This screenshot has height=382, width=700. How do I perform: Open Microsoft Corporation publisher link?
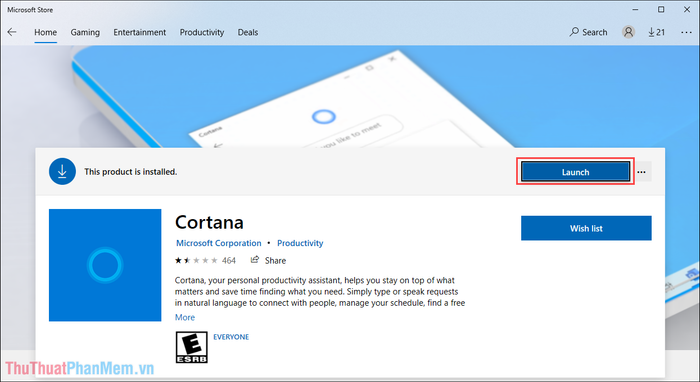point(219,243)
